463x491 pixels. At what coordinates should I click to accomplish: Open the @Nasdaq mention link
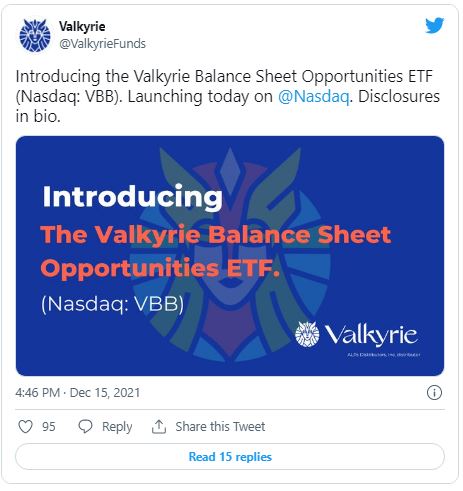click(314, 96)
